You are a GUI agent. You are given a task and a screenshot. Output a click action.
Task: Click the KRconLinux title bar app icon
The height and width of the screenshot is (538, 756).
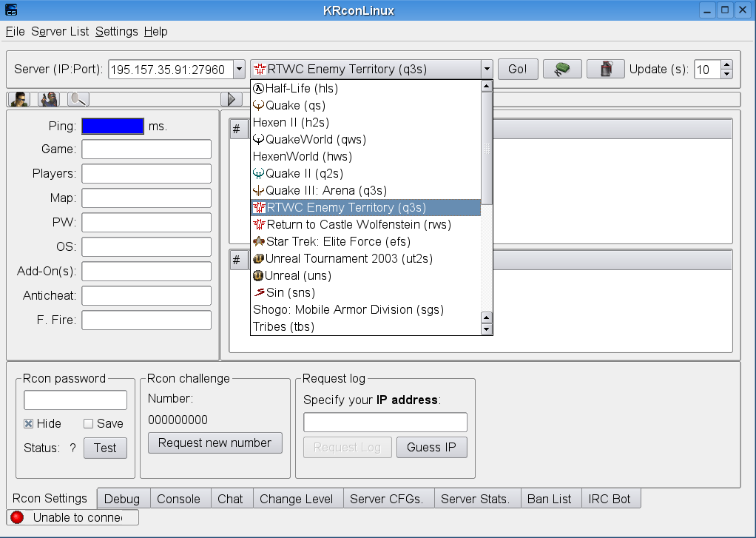click(x=11, y=10)
